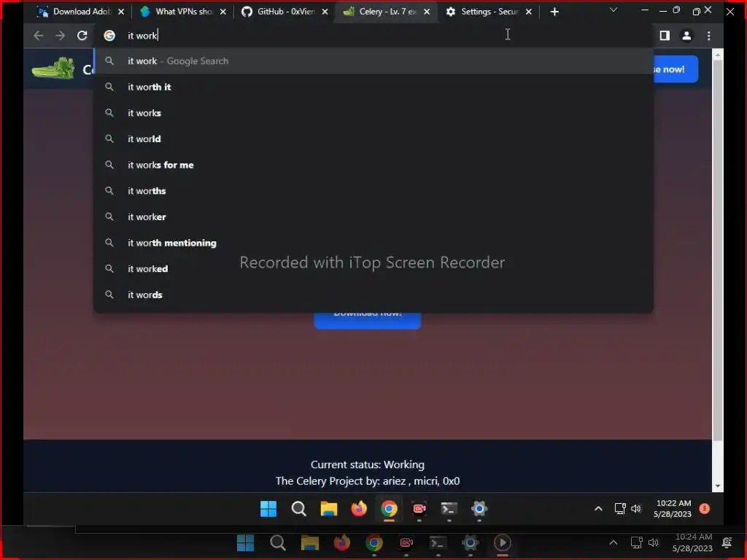Open Chrome in the recorded taskbar

tap(389, 508)
